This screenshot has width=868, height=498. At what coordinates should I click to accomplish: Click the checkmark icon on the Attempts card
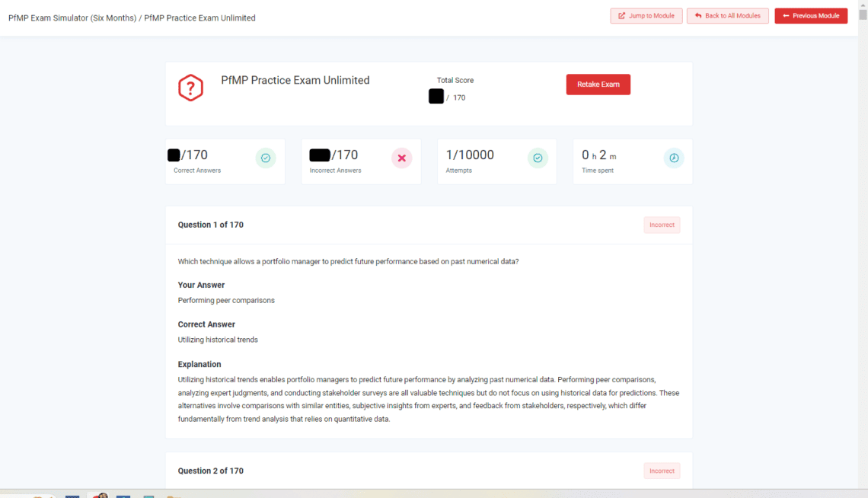click(538, 158)
